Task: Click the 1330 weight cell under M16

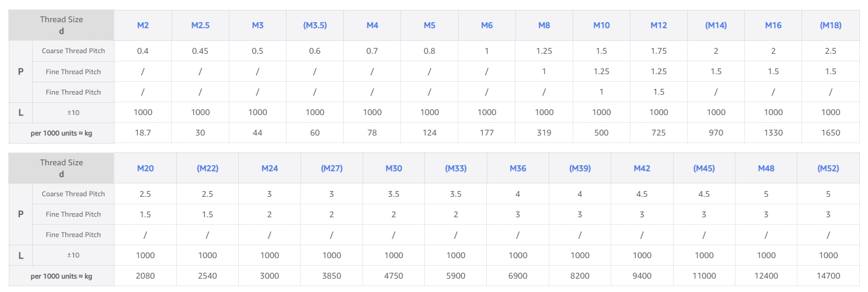Action: click(x=773, y=133)
